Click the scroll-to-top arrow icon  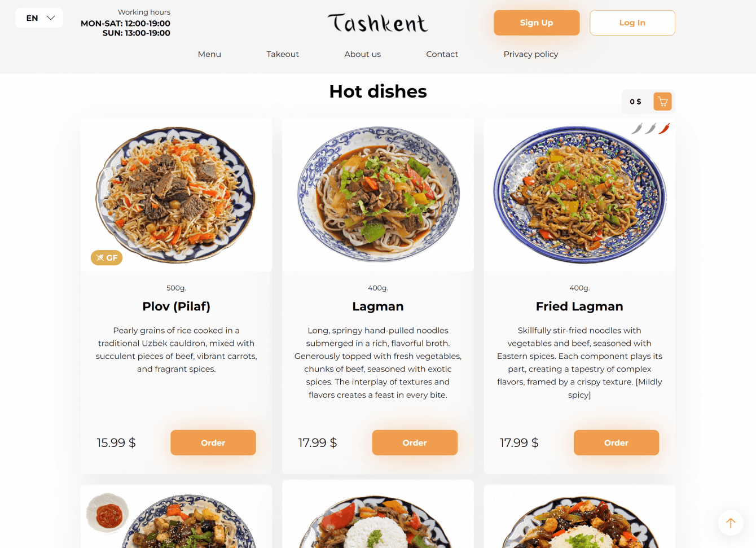coord(731,523)
